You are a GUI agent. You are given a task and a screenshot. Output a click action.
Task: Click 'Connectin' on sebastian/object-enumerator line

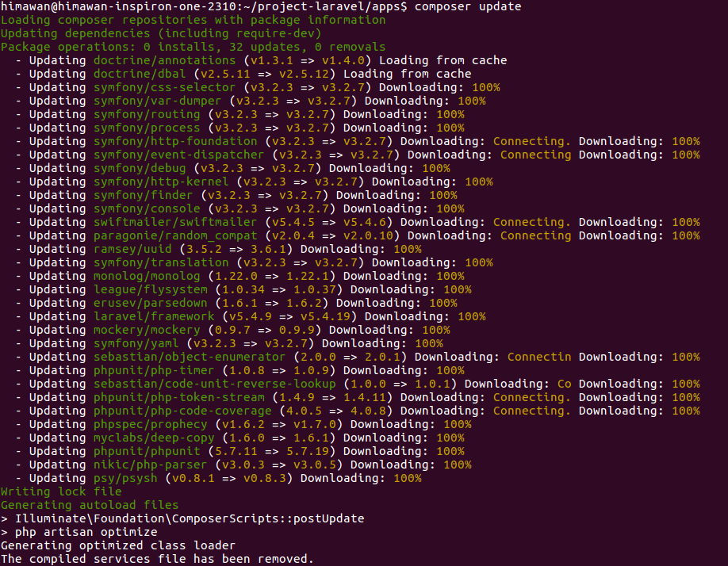[539, 357]
